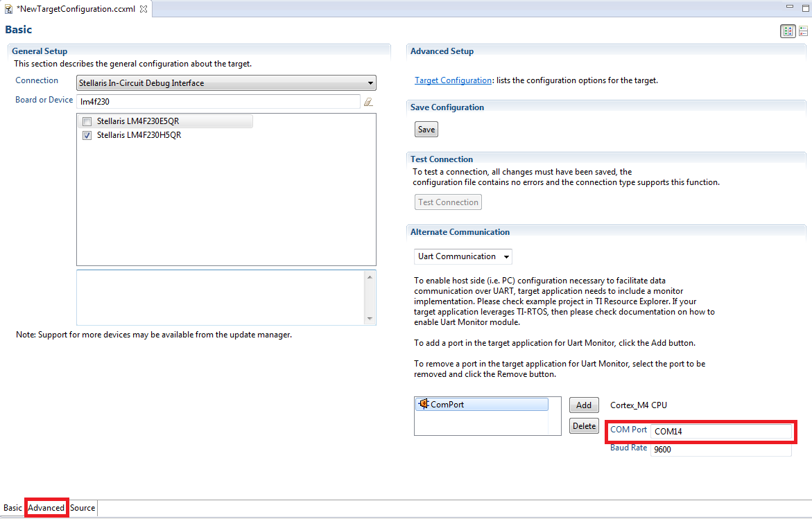Viewport: 812px width, 519px height.
Task: Click the Baud Rate input field
Action: tap(721, 449)
